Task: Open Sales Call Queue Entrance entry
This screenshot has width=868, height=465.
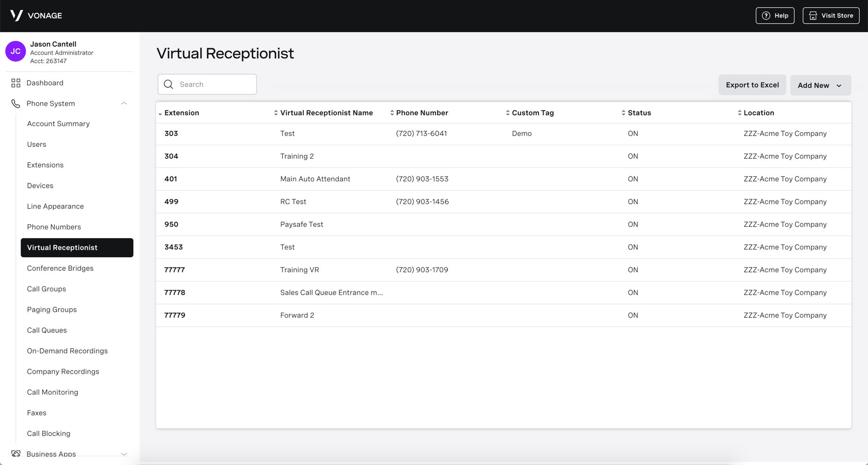Action: [332, 292]
